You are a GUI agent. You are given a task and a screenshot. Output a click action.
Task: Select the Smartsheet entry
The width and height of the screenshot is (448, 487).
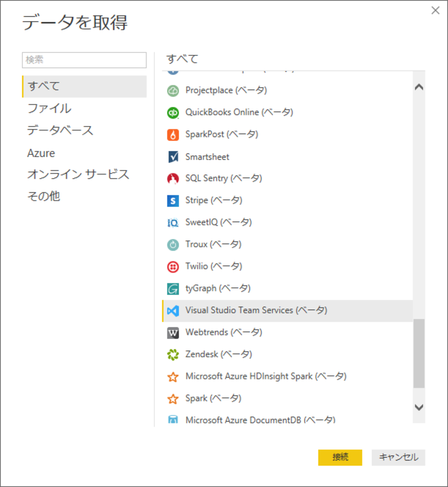(287, 157)
